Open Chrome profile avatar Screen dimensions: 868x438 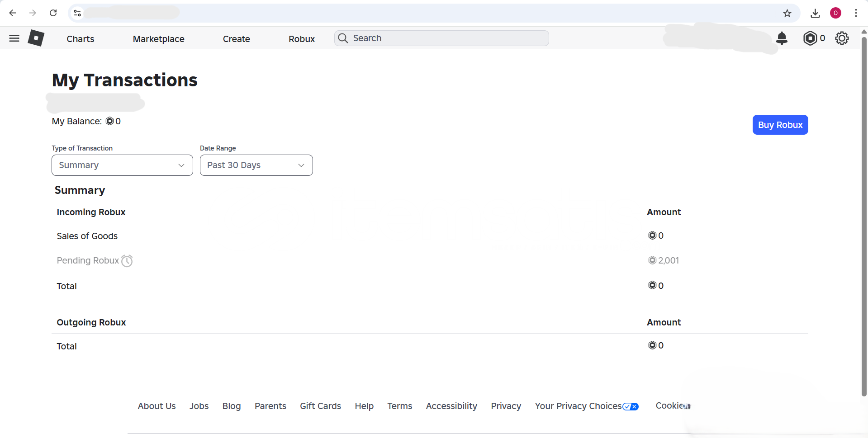pos(835,13)
